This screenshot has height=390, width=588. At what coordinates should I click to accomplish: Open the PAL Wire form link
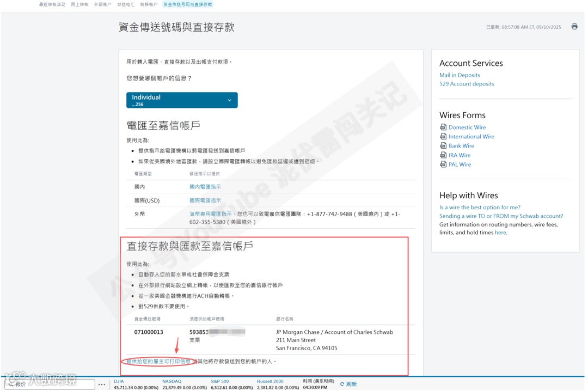click(x=460, y=164)
